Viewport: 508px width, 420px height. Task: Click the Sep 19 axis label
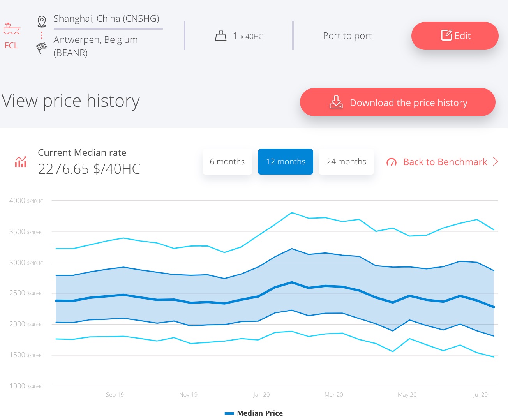(115, 395)
